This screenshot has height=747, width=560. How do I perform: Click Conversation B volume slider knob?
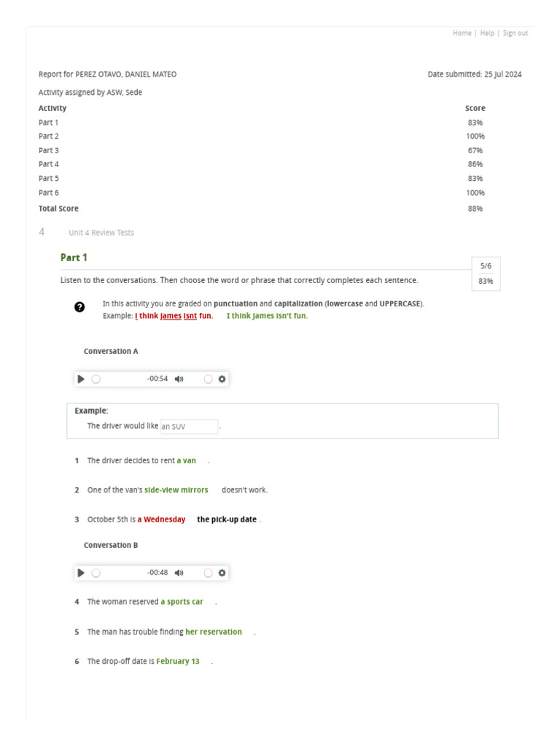tap(208, 573)
